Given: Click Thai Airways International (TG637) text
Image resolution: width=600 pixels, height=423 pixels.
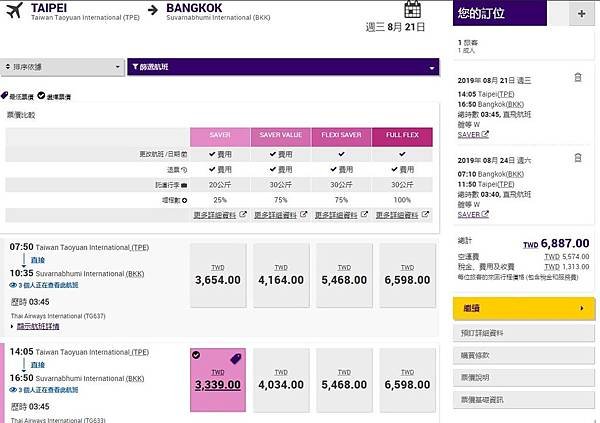Looking at the screenshot, I should click(x=58, y=316).
